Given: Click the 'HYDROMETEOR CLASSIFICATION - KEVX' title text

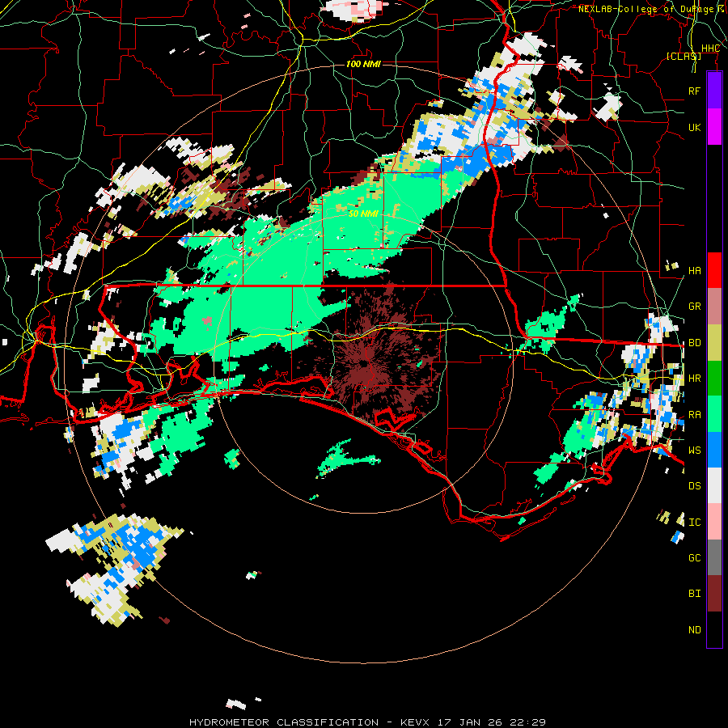Looking at the screenshot, I should [310, 722].
